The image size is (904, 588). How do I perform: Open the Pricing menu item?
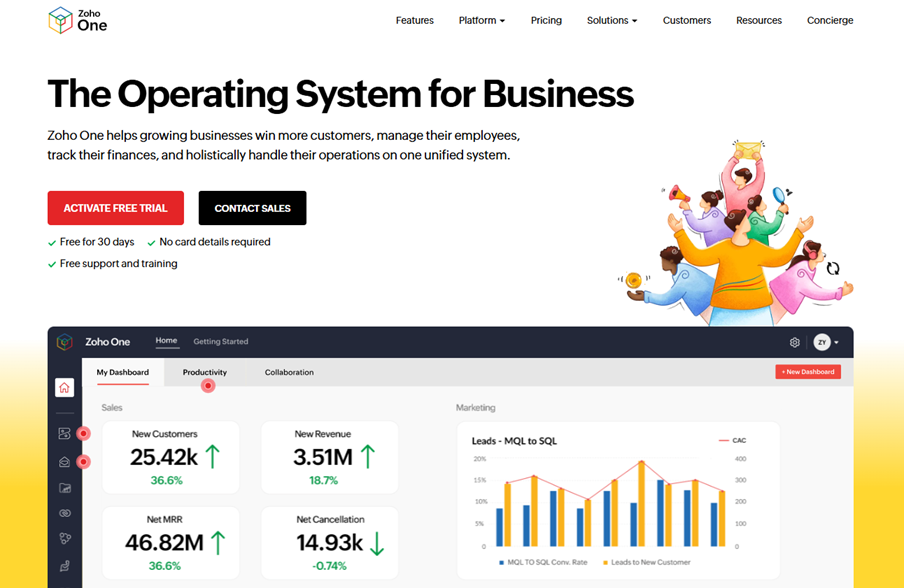point(546,19)
